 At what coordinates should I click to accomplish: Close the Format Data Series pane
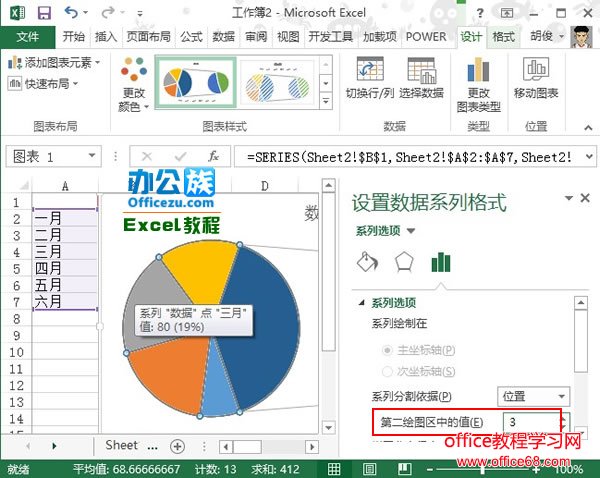(585, 198)
